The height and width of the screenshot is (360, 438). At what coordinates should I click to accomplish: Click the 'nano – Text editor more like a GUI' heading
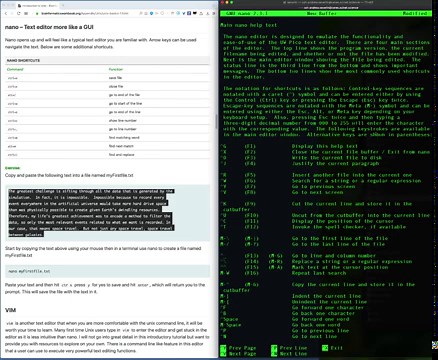coord(49,27)
